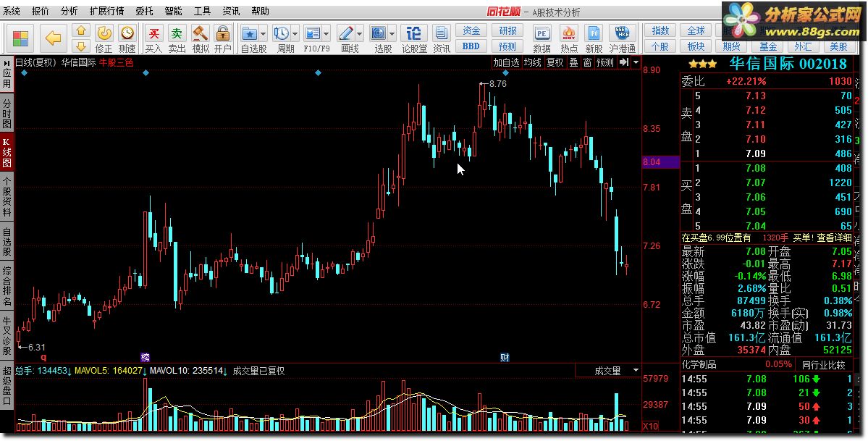Expand the 选股 dropdown arrow
This screenshot has height=441, width=868.
(392, 34)
